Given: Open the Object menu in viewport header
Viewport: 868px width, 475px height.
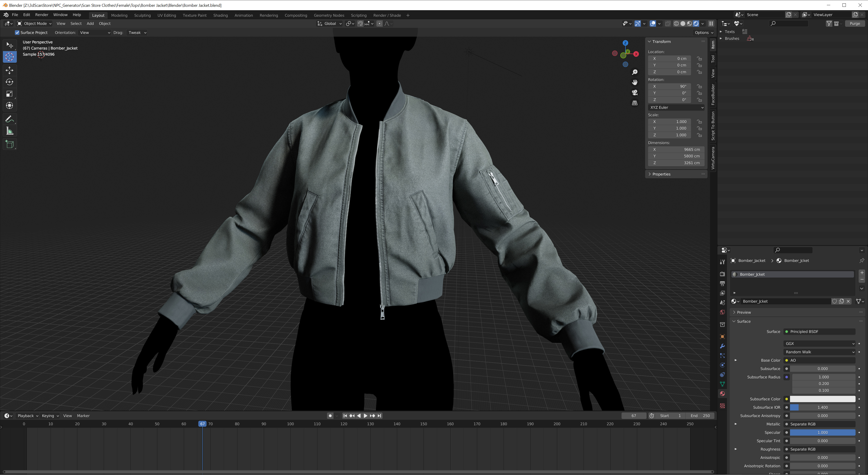Looking at the screenshot, I should 104,24.
